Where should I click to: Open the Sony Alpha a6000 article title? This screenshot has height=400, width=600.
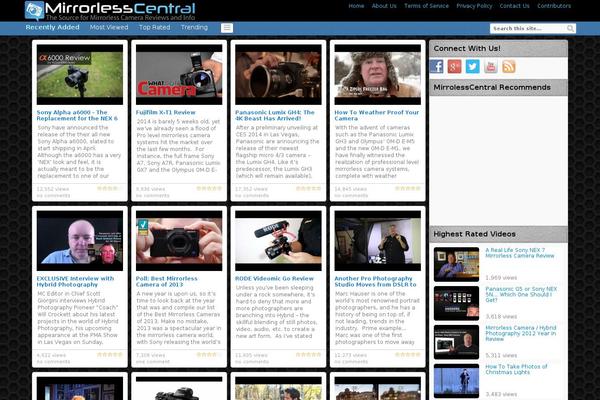77,115
